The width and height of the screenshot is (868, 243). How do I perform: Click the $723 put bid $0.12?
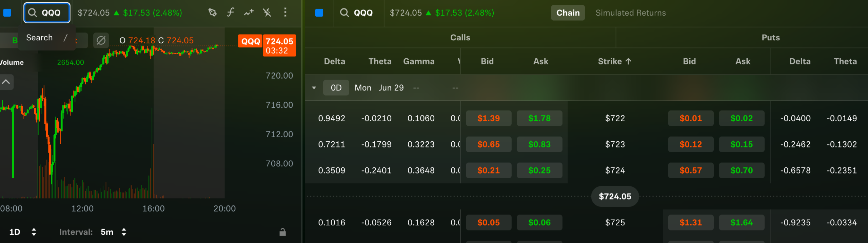coord(691,144)
